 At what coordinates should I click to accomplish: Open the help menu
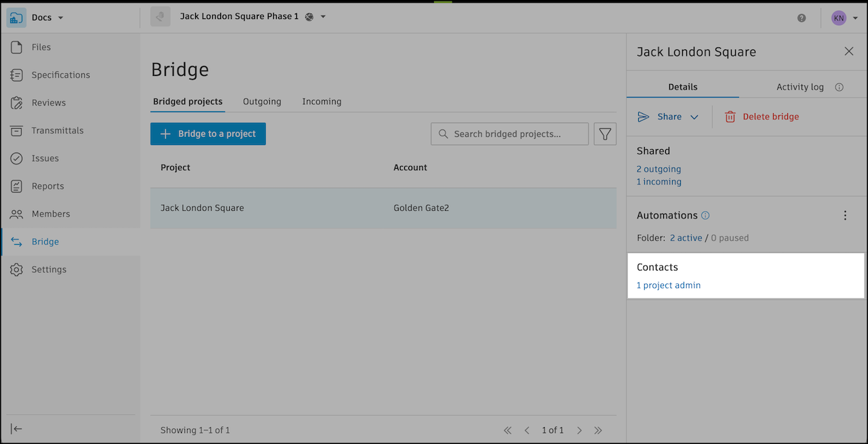point(802,17)
